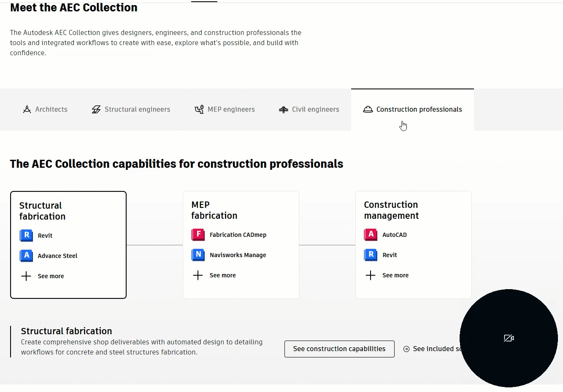Select the MEP engineers tab
563x392 pixels.
(x=225, y=110)
